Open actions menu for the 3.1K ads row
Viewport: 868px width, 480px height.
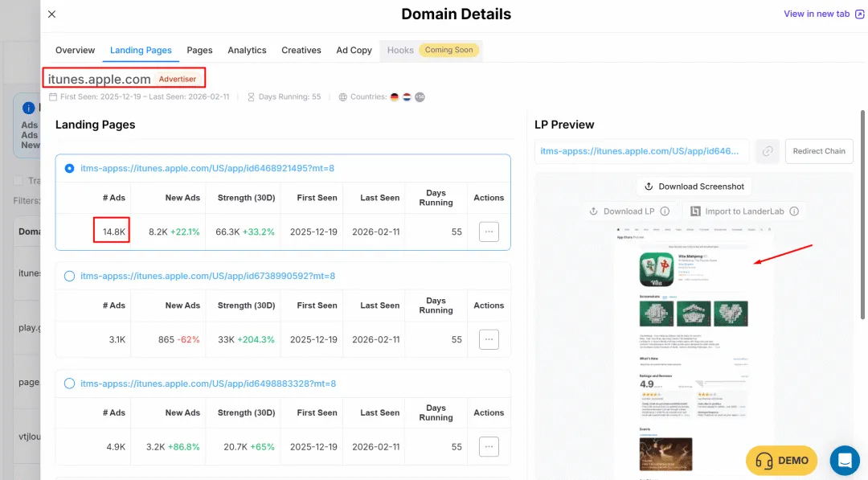[489, 339]
